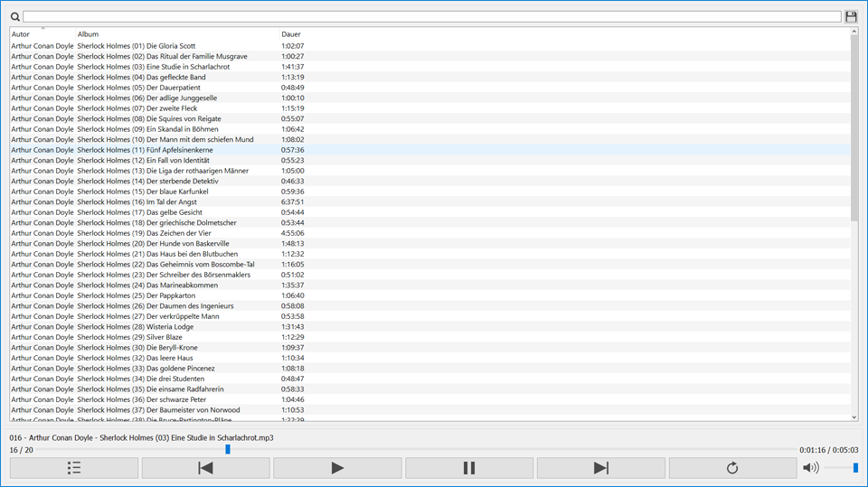
Task: Select '(12) Ein Fall von Identität'
Action: (430, 161)
